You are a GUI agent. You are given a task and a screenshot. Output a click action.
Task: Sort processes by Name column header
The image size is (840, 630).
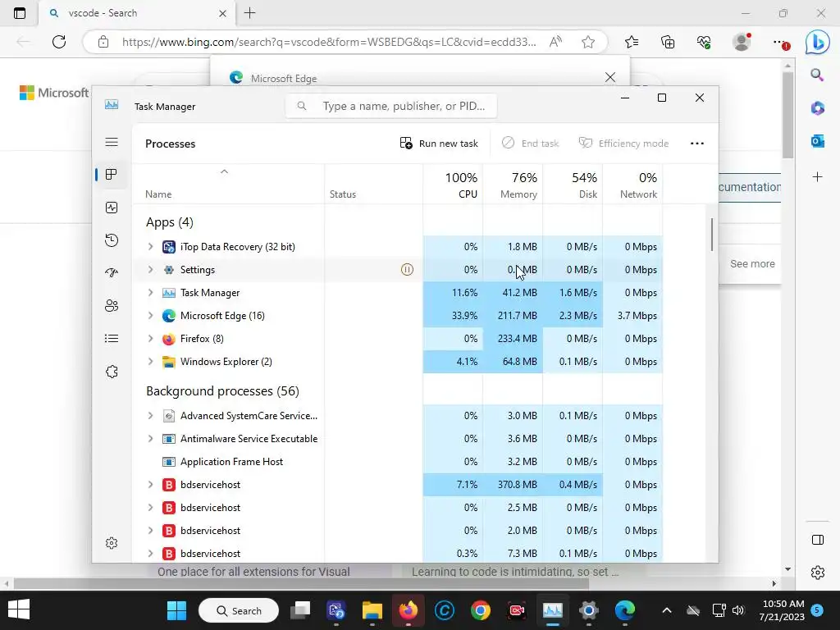[228, 185]
